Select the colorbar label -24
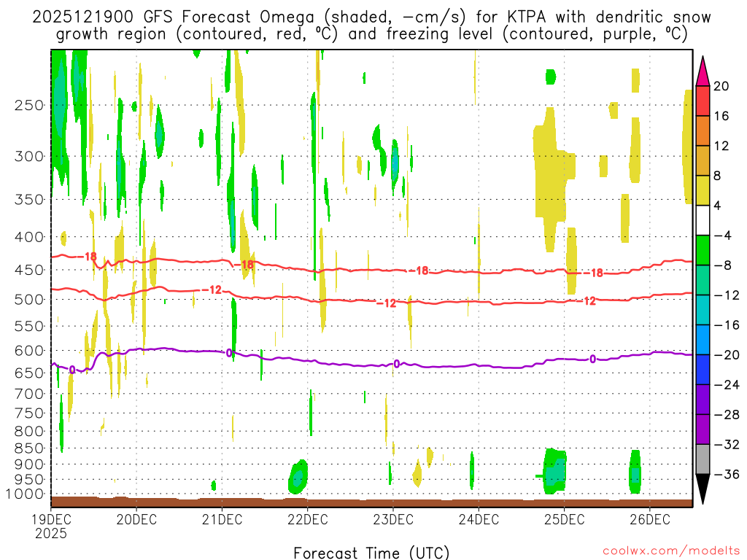This screenshot has width=747, height=560. pos(727,385)
